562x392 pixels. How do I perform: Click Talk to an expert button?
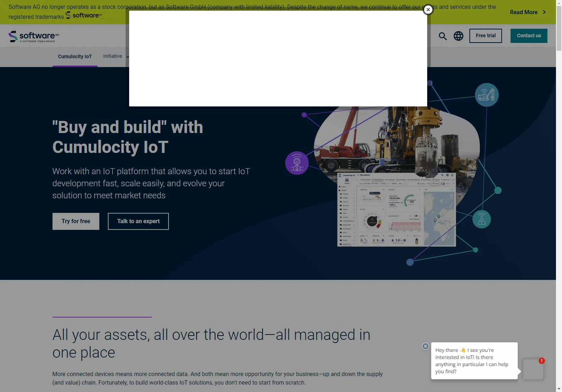138,221
